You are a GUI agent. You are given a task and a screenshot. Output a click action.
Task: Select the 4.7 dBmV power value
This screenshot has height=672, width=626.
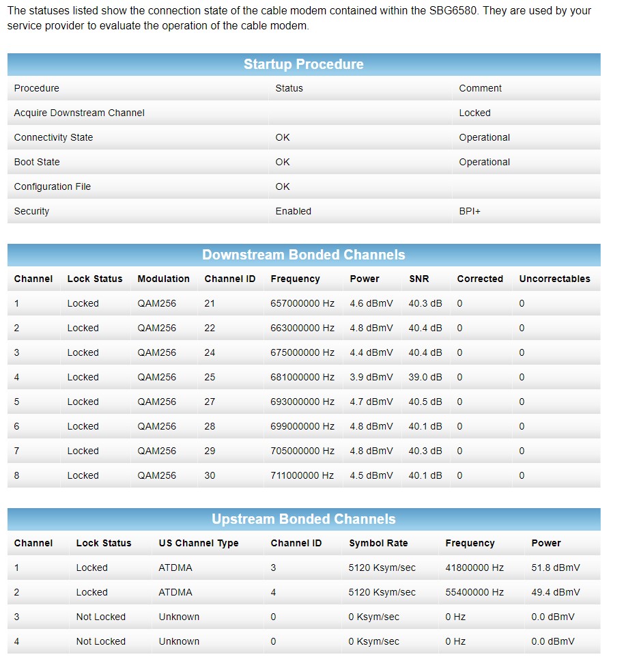371,402
